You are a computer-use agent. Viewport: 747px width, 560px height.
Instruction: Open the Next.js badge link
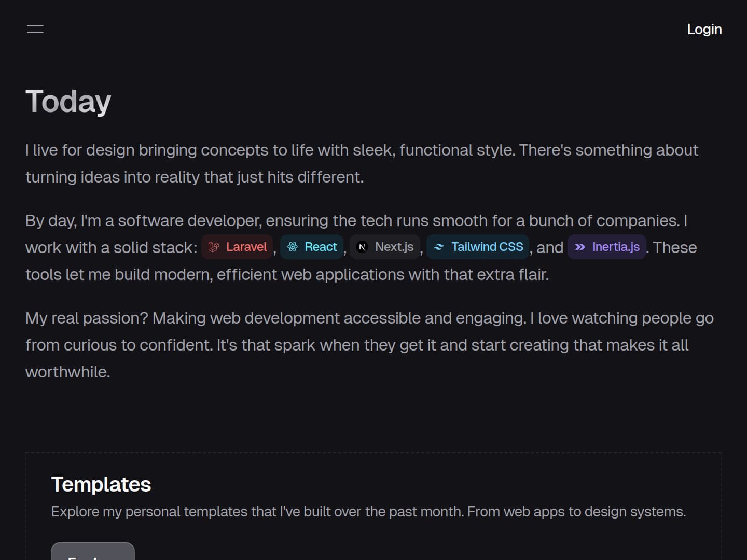(x=385, y=247)
